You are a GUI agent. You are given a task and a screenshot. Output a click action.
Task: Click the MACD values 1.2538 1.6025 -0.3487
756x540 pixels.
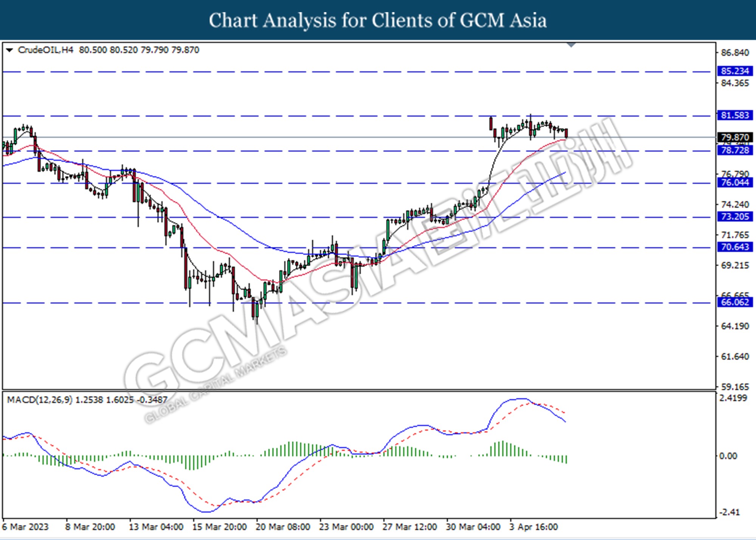[x=121, y=400]
